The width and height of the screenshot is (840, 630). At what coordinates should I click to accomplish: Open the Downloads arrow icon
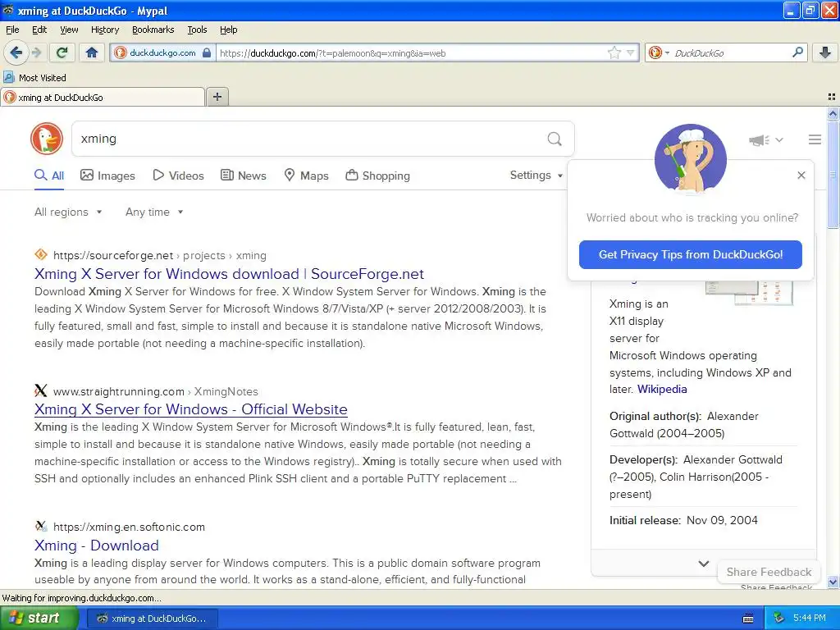(825, 52)
